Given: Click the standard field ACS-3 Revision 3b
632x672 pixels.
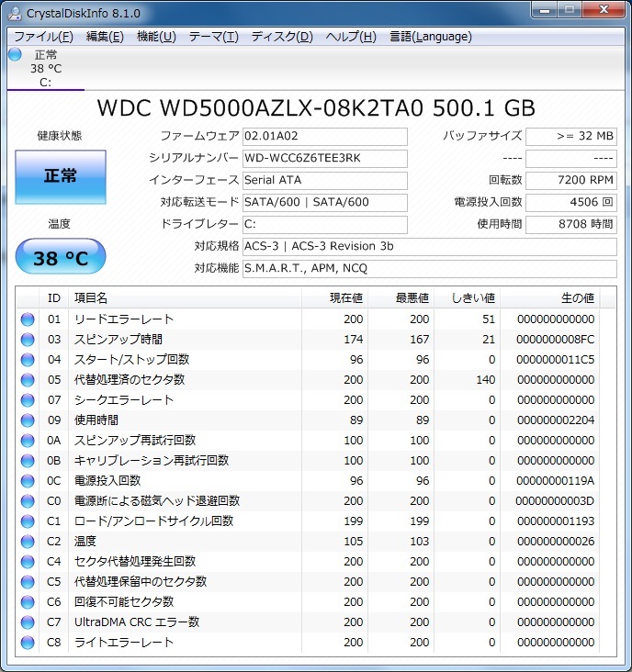Looking at the screenshot, I should point(430,246).
